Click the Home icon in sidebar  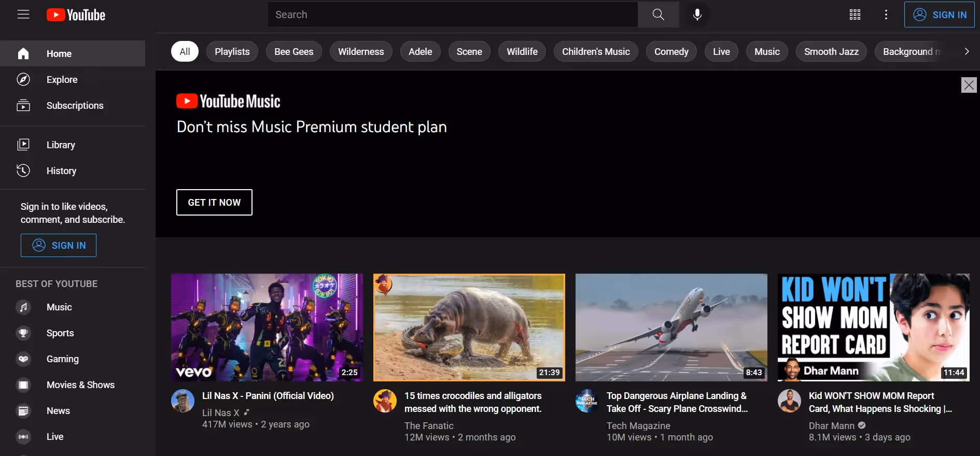point(23,53)
